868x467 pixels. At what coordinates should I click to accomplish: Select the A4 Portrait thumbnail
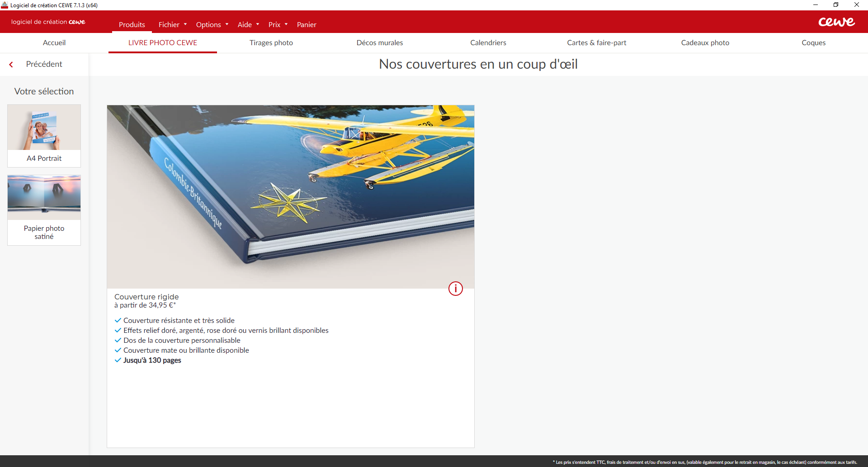(x=44, y=135)
